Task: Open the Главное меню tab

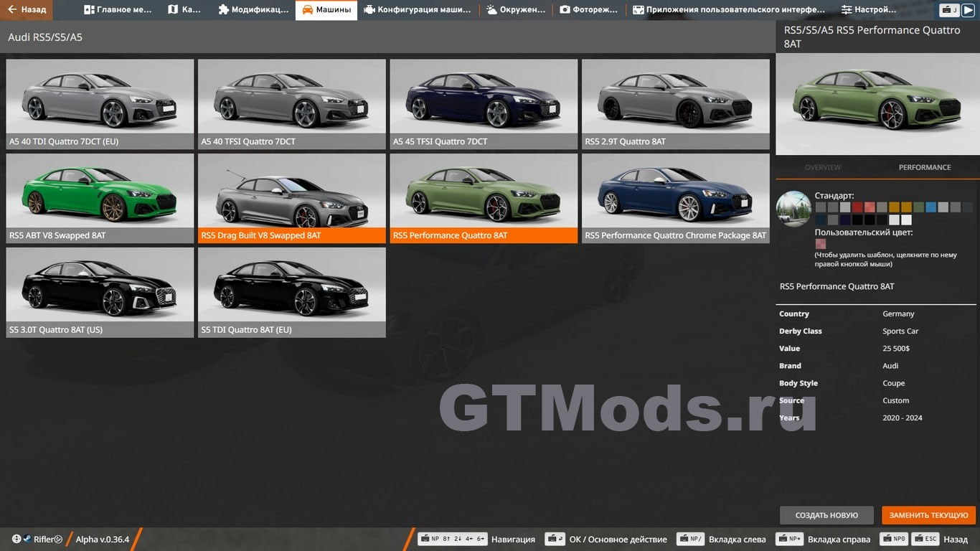Action: click(x=118, y=10)
